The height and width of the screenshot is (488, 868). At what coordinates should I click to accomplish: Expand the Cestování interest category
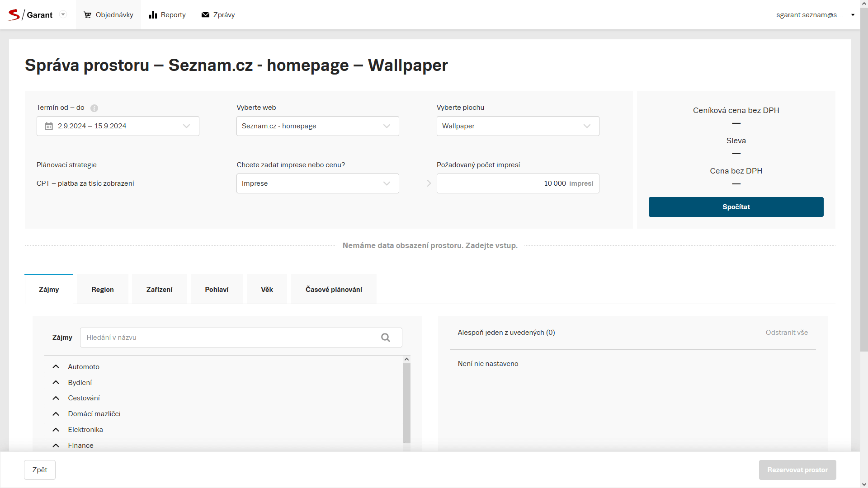pos(56,398)
